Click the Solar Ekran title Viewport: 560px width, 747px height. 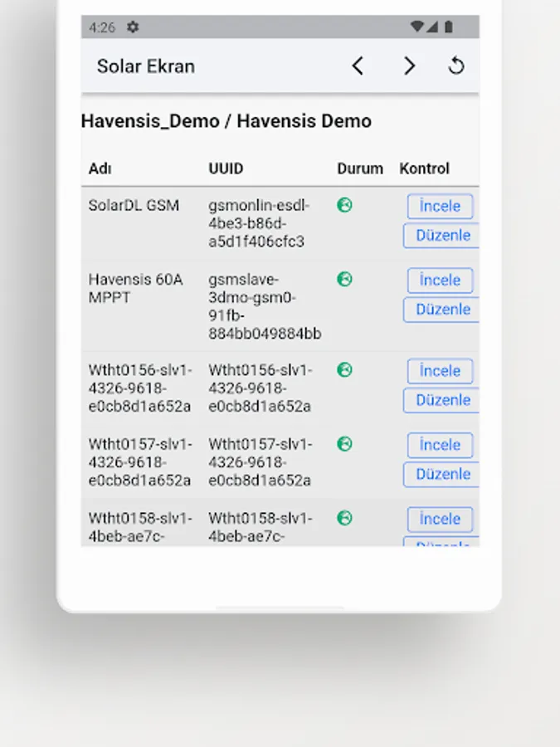click(146, 66)
